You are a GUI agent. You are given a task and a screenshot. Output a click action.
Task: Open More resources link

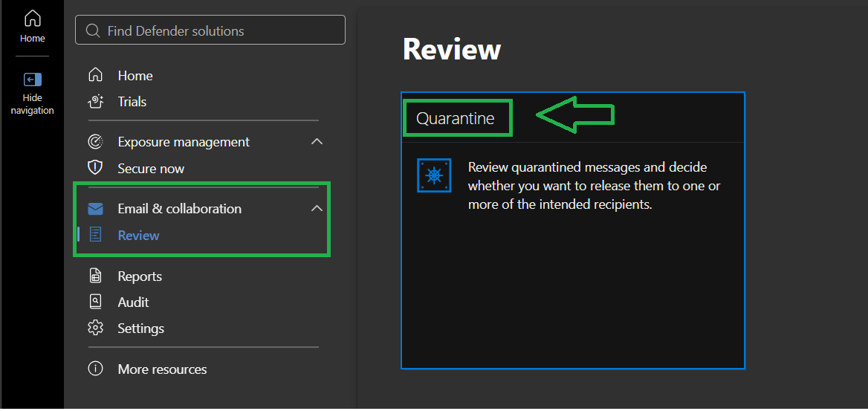point(162,369)
